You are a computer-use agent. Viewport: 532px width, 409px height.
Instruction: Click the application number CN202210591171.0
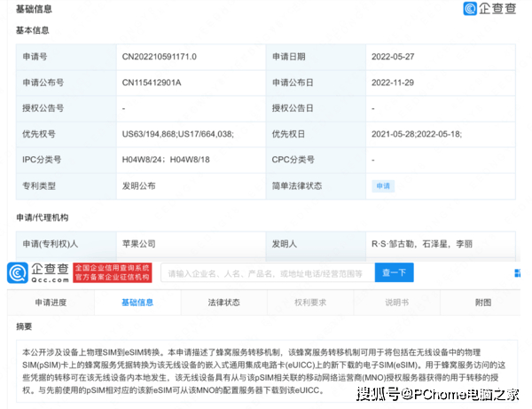click(160, 57)
